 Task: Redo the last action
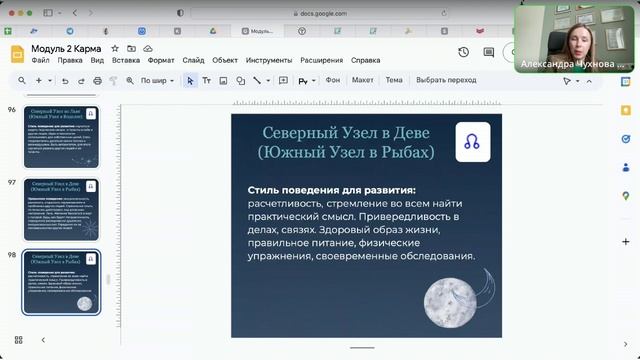click(x=81, y=81)
